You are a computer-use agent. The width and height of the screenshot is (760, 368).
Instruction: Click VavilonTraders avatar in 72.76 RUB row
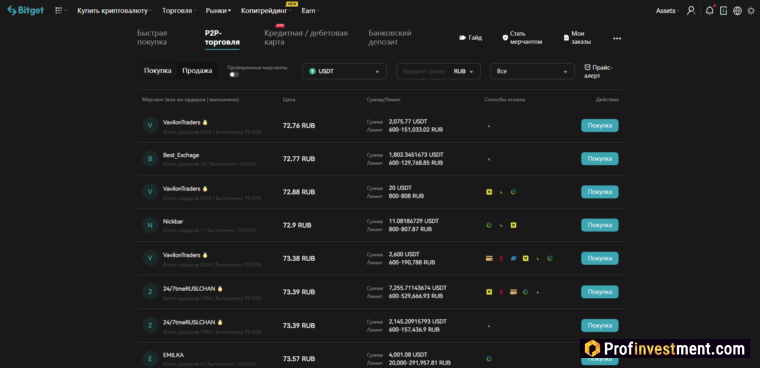point(150,126)
